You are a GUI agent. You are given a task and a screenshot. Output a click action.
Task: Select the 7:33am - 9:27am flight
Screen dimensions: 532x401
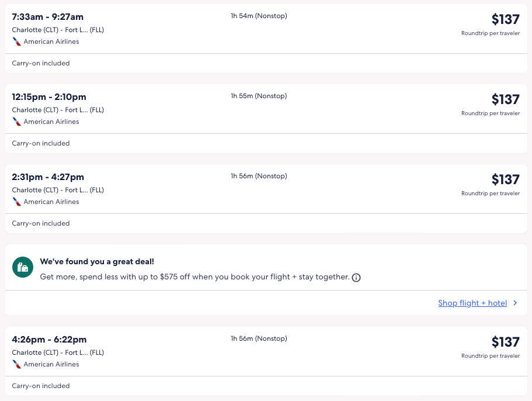tap(48, 17)
